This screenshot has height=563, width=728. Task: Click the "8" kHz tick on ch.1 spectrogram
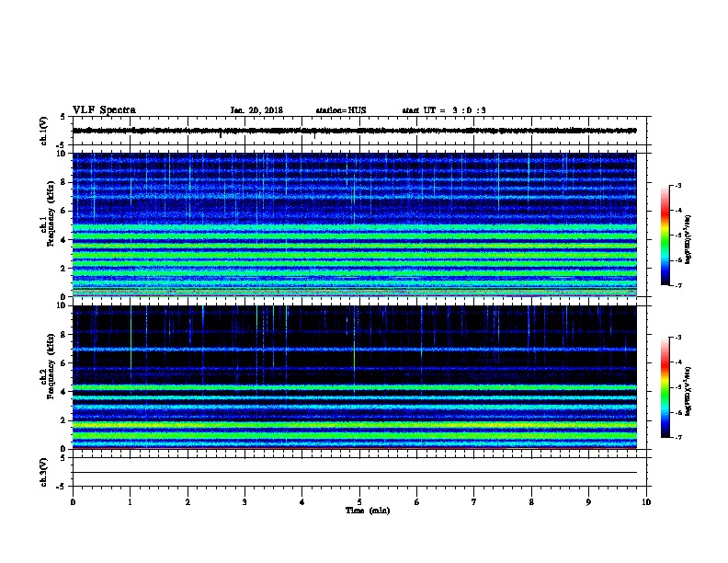(63, 182)
